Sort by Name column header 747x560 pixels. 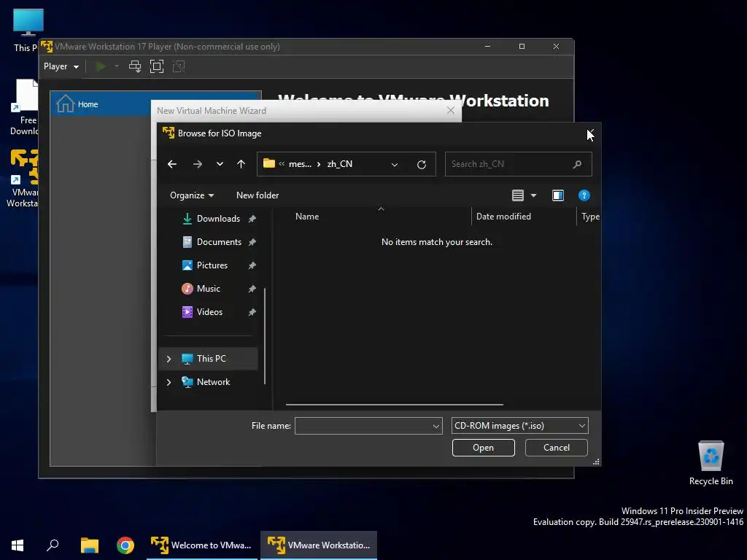click(x=307, y=217)
